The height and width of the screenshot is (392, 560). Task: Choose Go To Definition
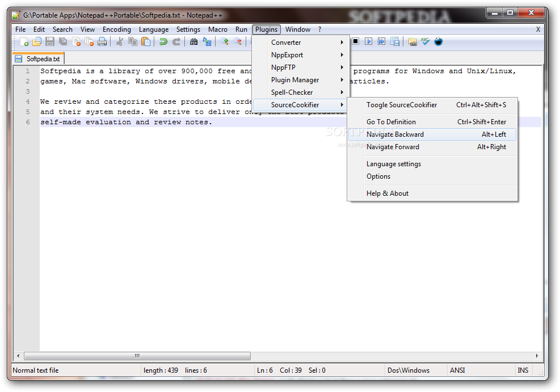pyautogui.click(x=432, y=122)
